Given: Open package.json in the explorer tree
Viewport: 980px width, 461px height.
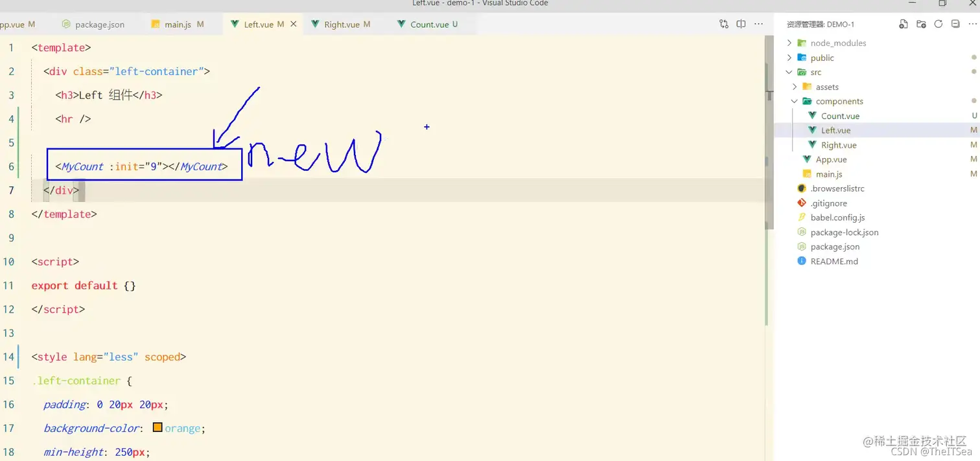Looking at the screenshot, I should [835, 247].
